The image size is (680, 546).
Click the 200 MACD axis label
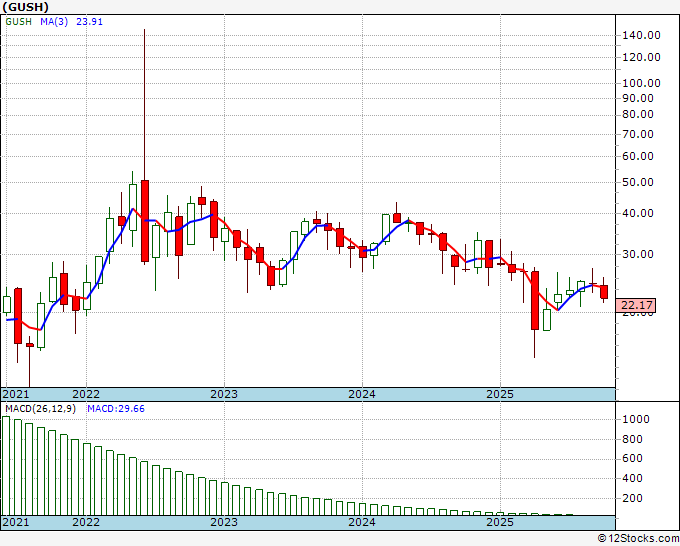(634, 497)
